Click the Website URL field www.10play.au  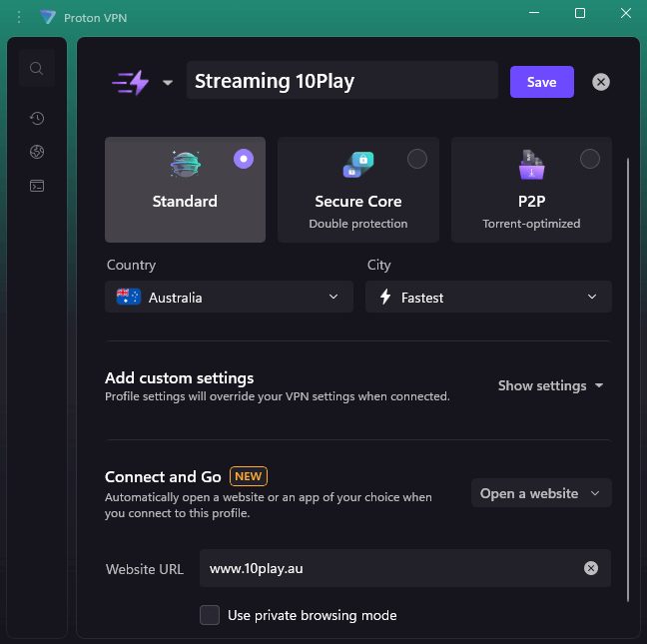(x=404, y=568)
